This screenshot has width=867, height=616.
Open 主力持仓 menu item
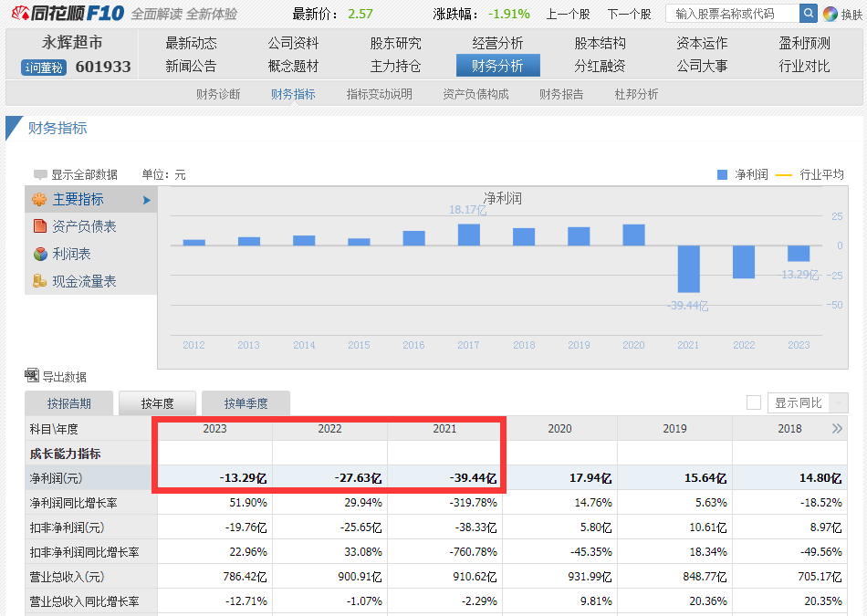coord(395,67)
